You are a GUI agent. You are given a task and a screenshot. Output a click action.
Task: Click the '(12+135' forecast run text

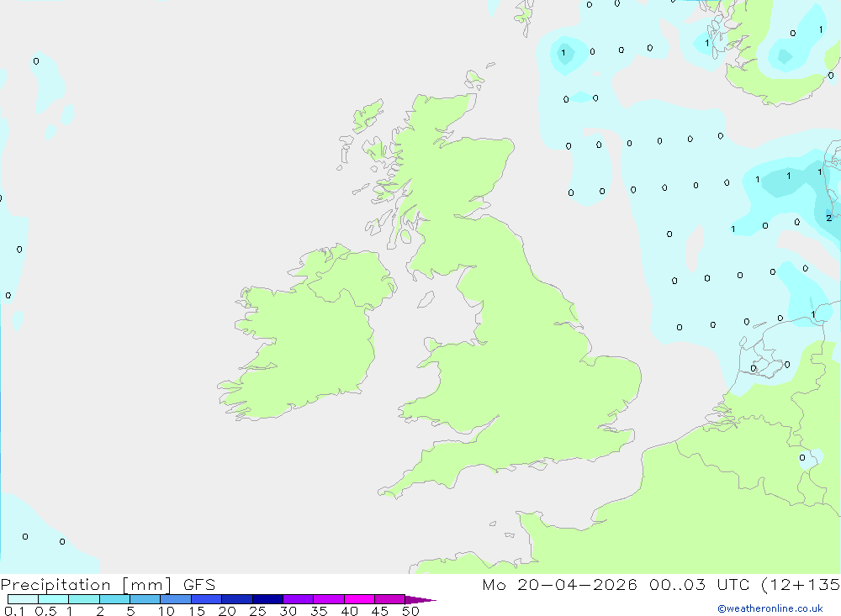click(801, 584)
